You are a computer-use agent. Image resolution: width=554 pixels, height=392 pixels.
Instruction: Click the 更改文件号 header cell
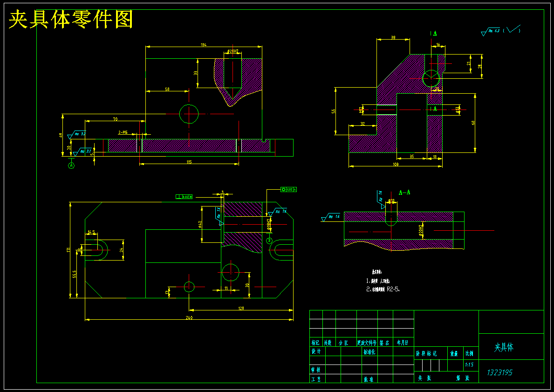click(367, 342)
